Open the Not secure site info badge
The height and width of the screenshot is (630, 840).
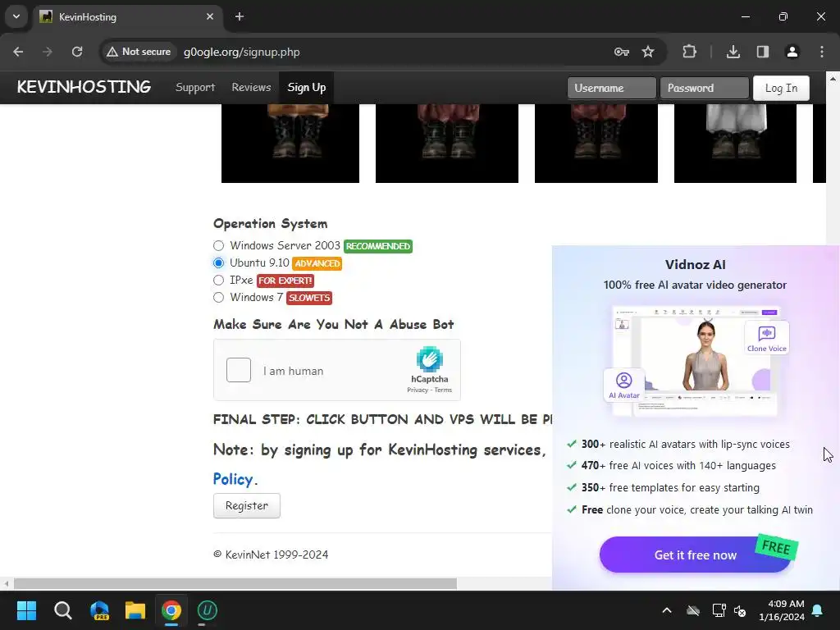(139, 52)
